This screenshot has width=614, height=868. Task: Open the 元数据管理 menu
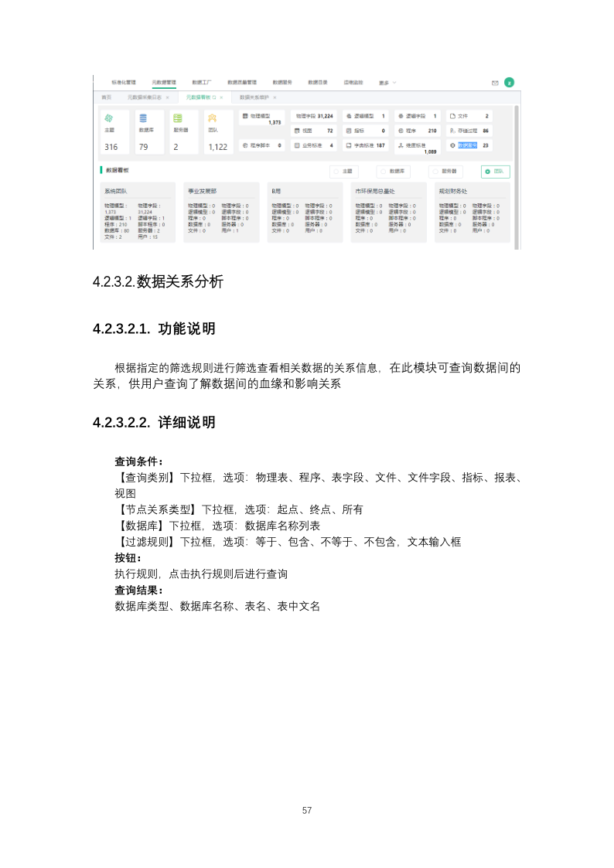click(164, 82)
